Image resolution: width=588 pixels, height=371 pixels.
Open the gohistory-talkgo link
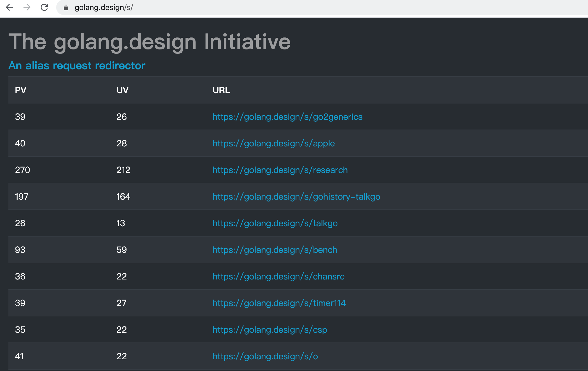pos(296,197)
